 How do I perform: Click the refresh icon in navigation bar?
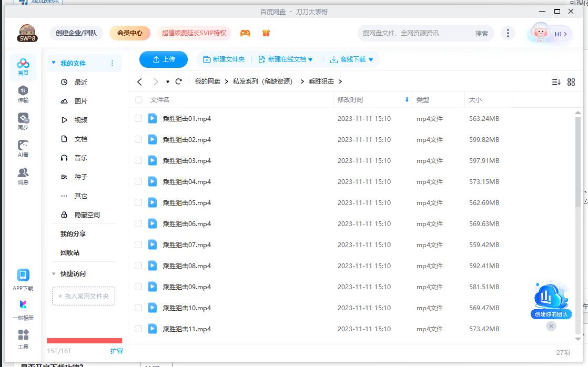point(179,81)
